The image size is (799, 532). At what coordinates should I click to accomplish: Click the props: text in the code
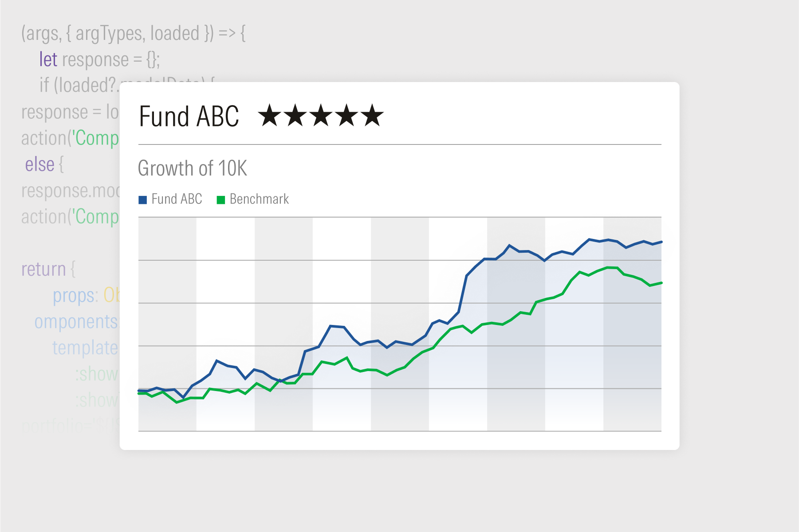75,296
